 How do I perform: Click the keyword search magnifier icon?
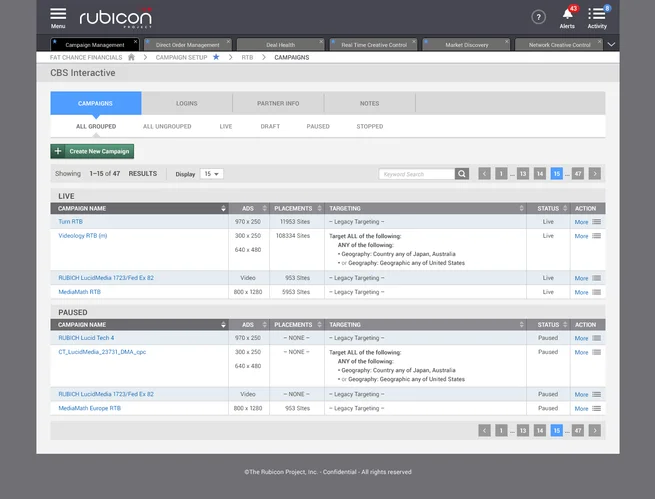[x=462, y=174]
